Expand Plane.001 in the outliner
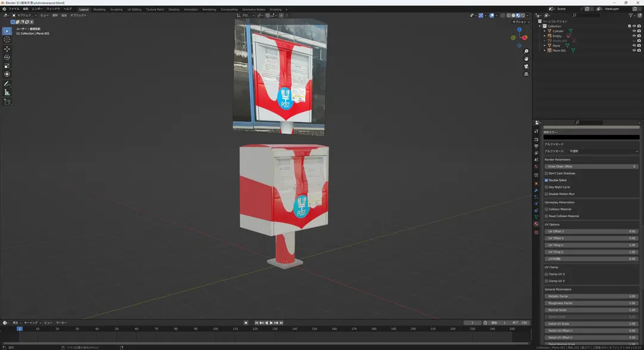The image size is (644, 350). [x=544, y=51]
